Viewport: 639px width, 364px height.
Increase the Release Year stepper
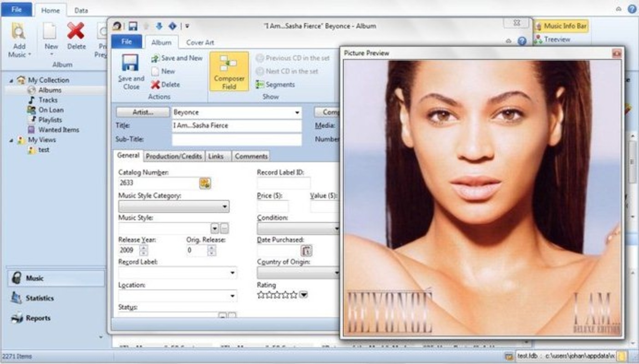(x=144, y=248)
